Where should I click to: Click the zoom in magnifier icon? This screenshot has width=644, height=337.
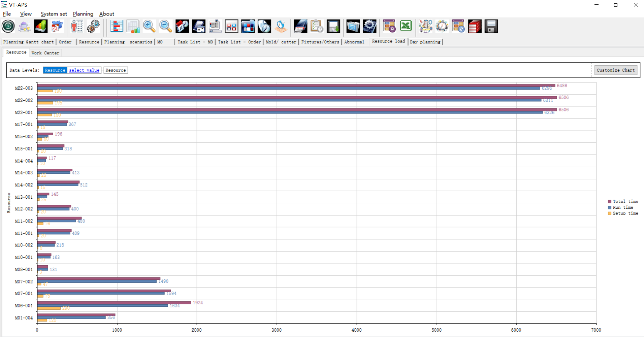pyautogui.click(x=149, y=26)
